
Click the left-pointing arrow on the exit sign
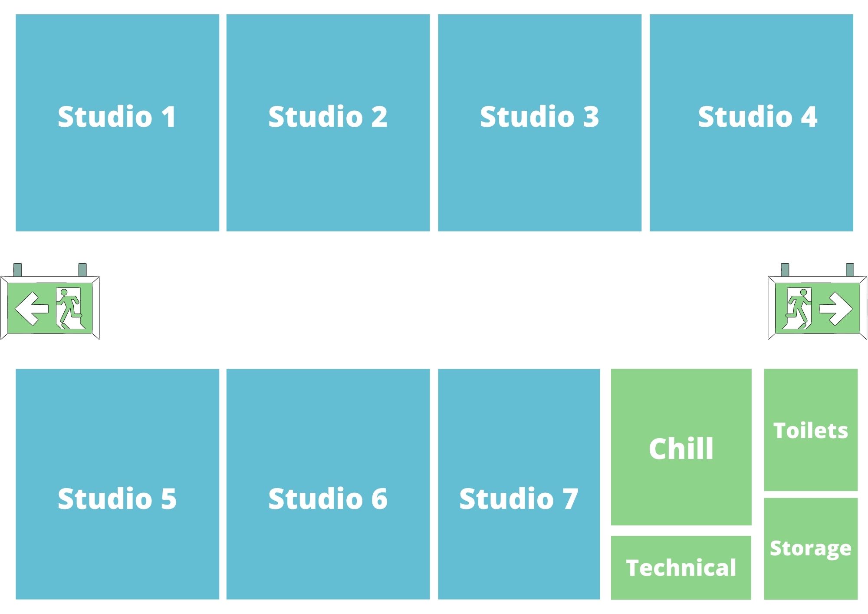click(x=31, y=309)
